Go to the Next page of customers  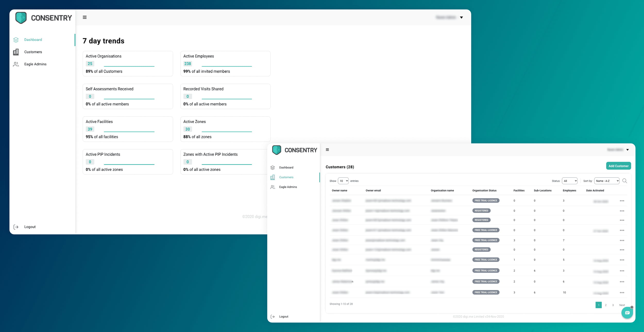pos(622,305)
